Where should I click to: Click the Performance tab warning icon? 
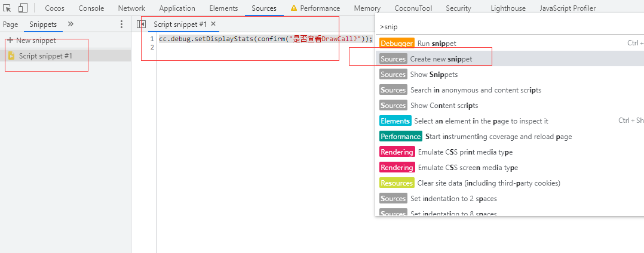(293, 8)
